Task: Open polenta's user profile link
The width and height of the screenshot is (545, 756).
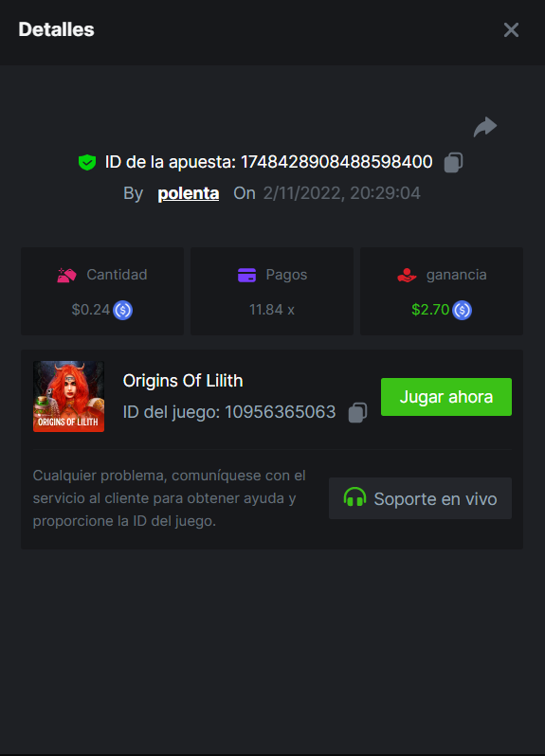Action: pos(189,193)
